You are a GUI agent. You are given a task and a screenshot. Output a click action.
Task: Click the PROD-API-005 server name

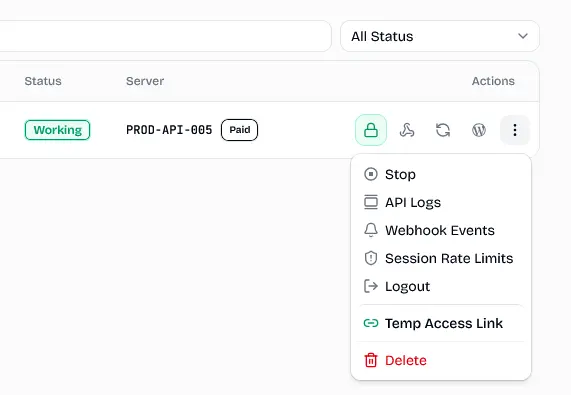[169, 130]
